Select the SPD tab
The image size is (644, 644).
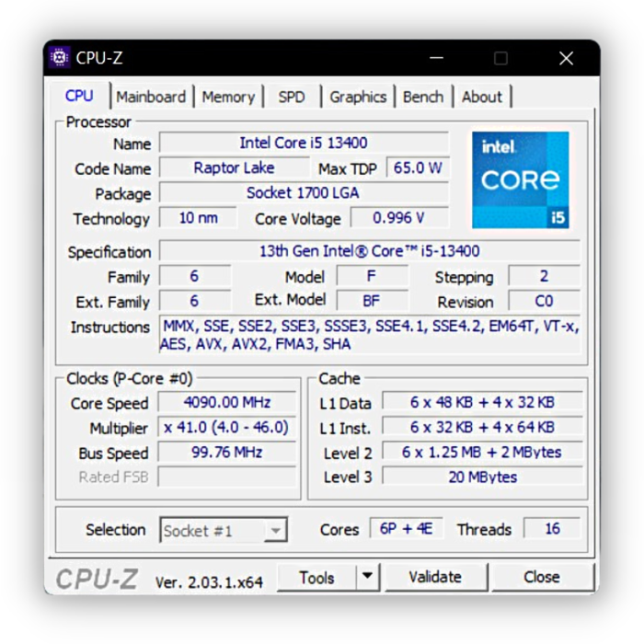coord(292,97)
